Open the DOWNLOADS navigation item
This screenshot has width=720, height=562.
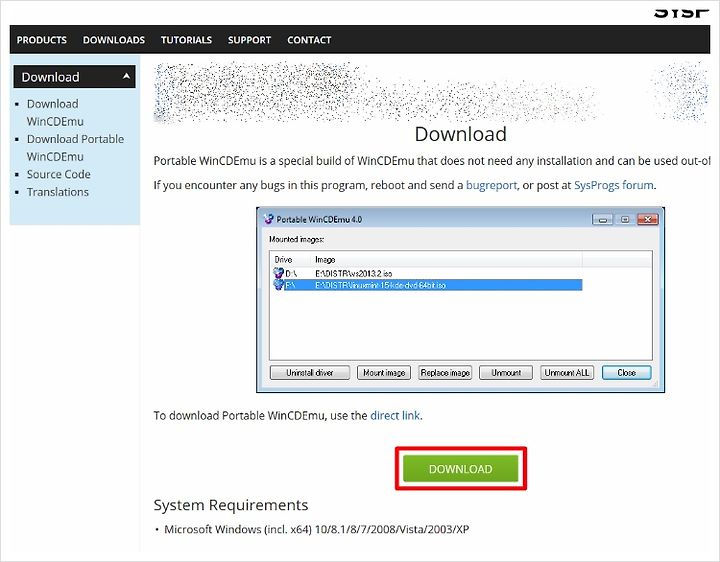(x=114, y=40)
